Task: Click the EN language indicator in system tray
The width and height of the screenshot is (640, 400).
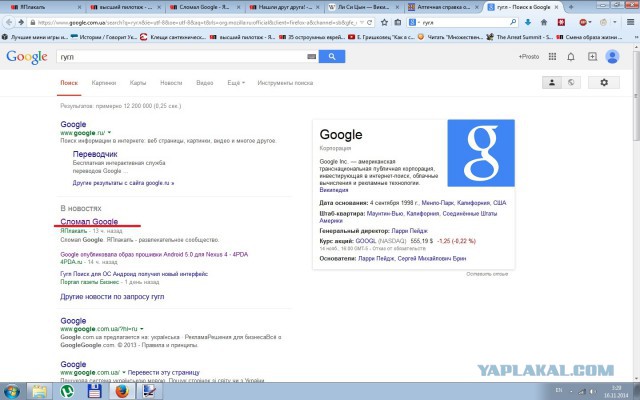Action: (x=559, y=391)
